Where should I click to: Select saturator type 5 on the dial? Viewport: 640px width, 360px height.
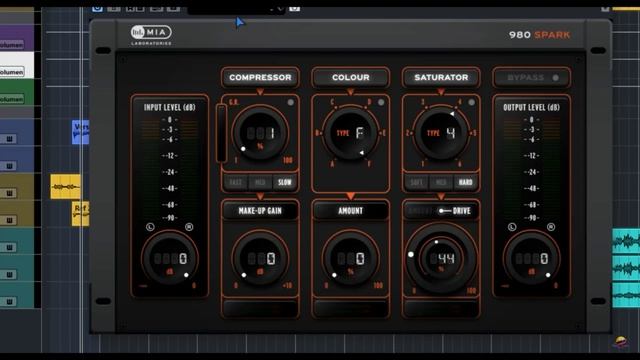tap(475, 133)
